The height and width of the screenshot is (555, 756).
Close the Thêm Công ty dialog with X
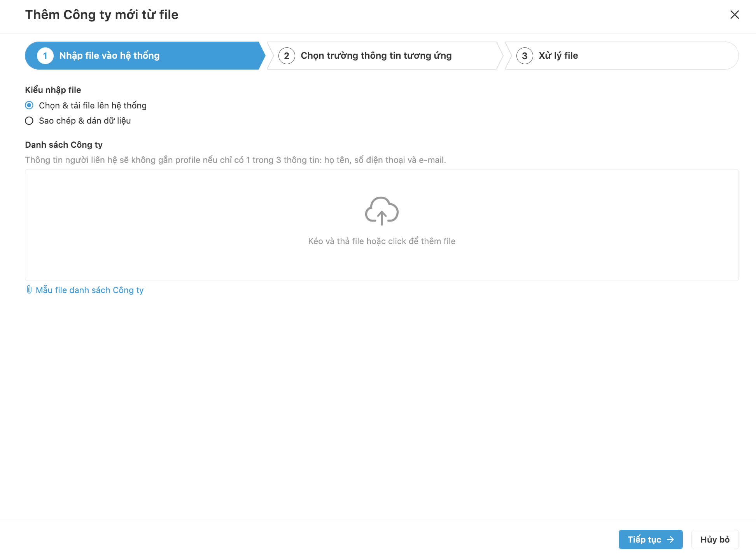[x=734, y=15]
